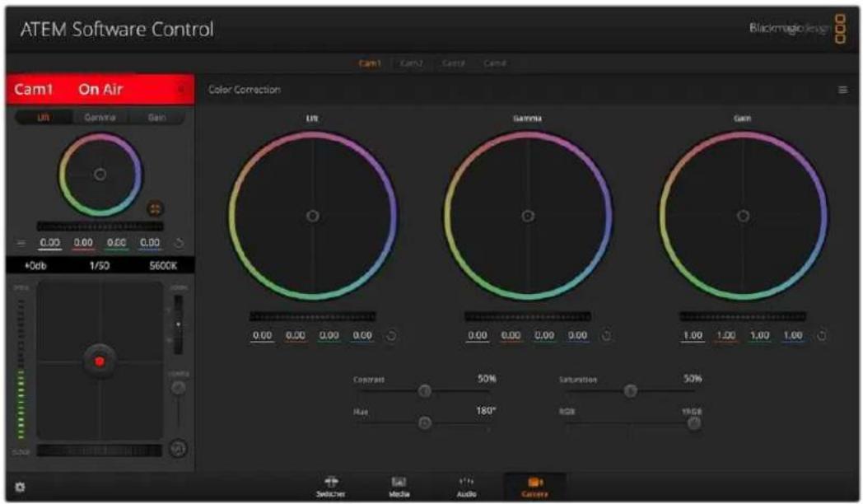Open settings with the gear icon

coord(20,487)
